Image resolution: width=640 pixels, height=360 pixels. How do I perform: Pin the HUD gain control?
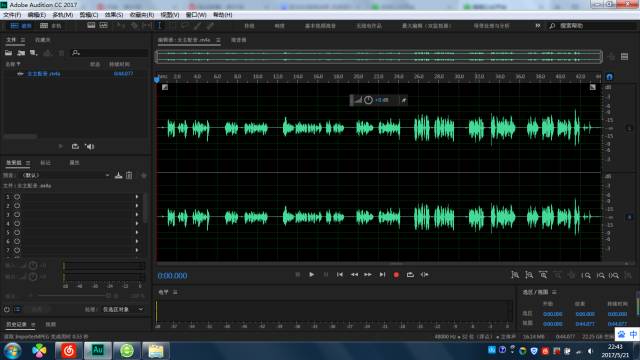pos(404,100)
